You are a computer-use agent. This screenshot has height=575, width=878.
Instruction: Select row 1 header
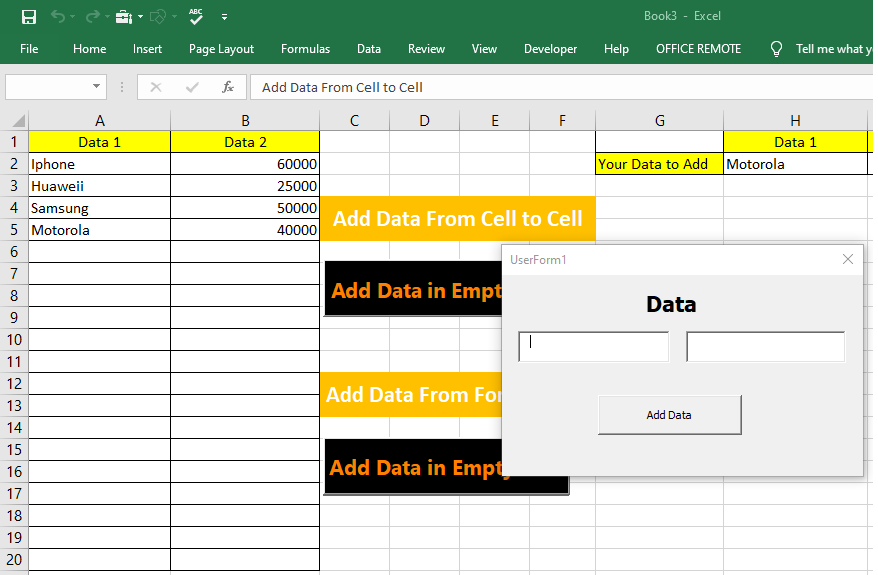coord(14,142)
